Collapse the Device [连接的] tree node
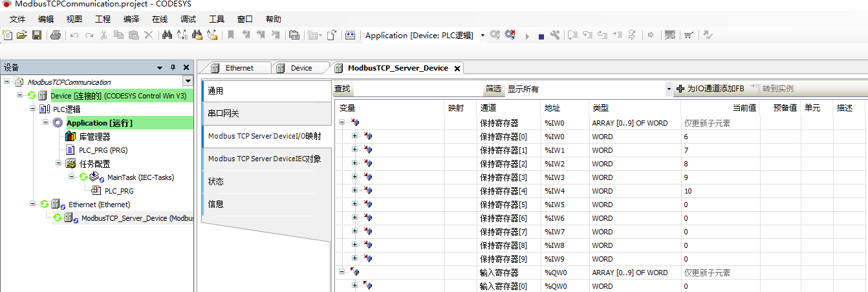Viewport: 868px width, 292px height. 19,95
